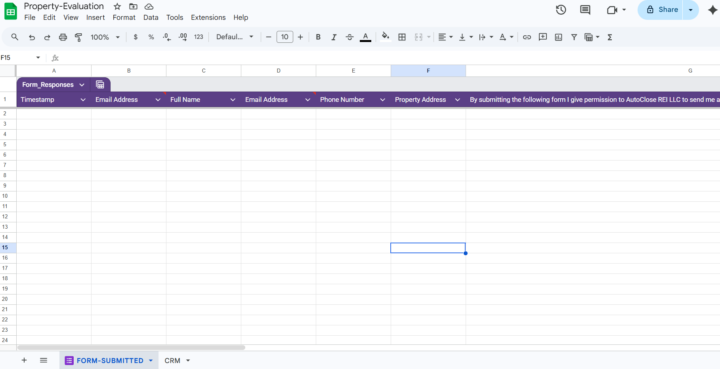Viewport: 720px width, 369px height.
Task: Toggle strikethrough formatting
Action: coord(349,37)
